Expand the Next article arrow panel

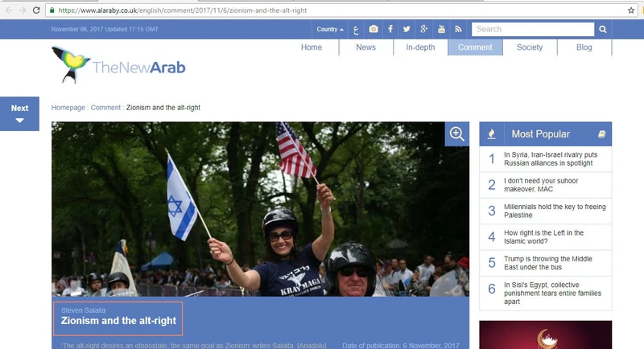click(x=19, y=113)
